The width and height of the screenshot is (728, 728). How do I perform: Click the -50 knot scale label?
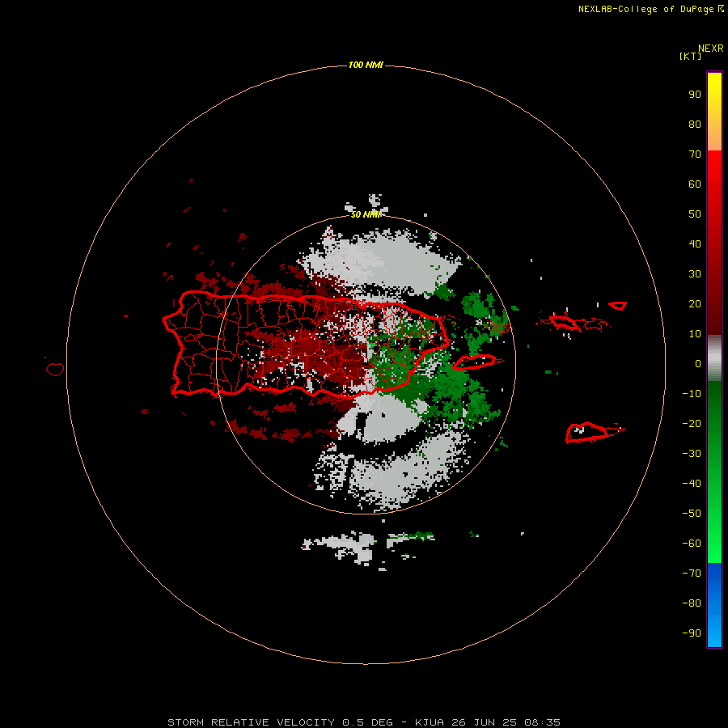(692, 514)
